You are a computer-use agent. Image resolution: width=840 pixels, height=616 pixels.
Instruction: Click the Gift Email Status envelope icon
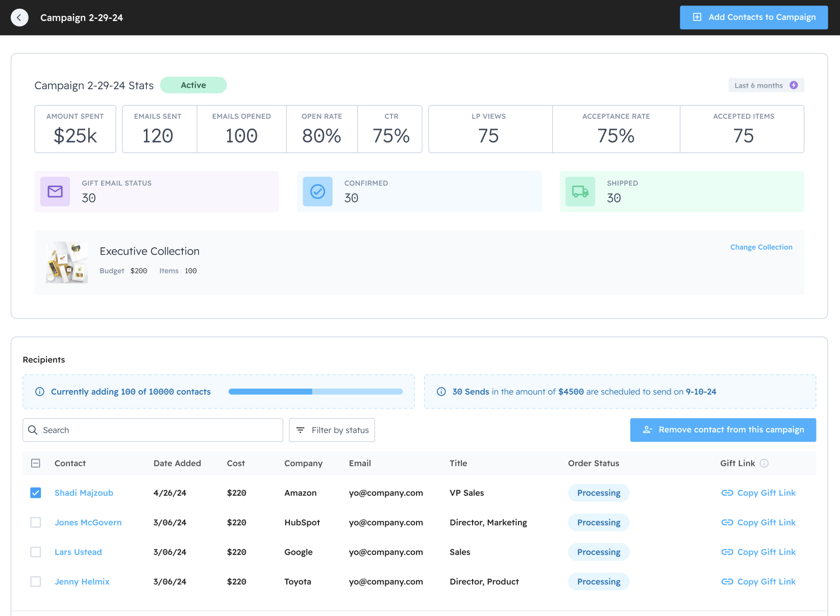click(55, 192)
